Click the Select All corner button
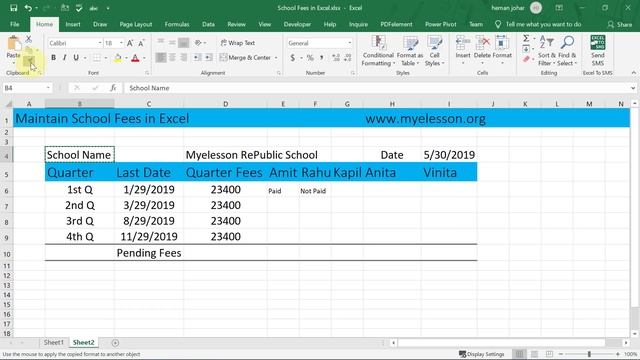Image resolution: width=640 pixels, height=360 pixels. coord(8,104)
